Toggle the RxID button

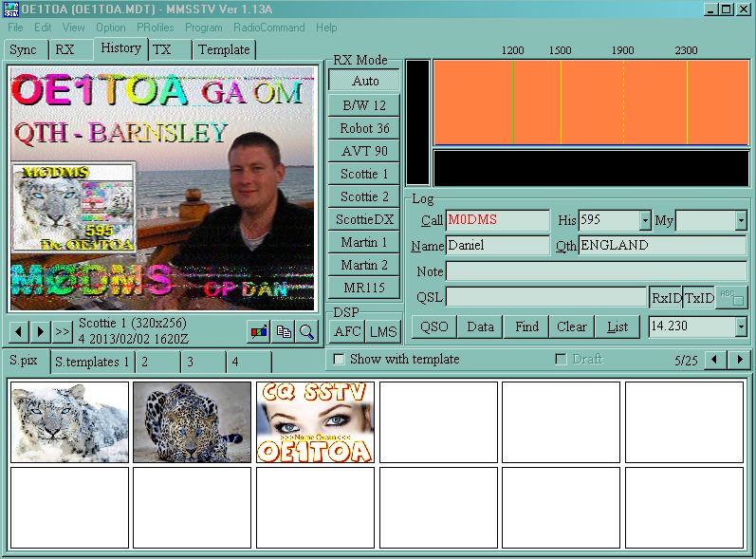[665, 298]
